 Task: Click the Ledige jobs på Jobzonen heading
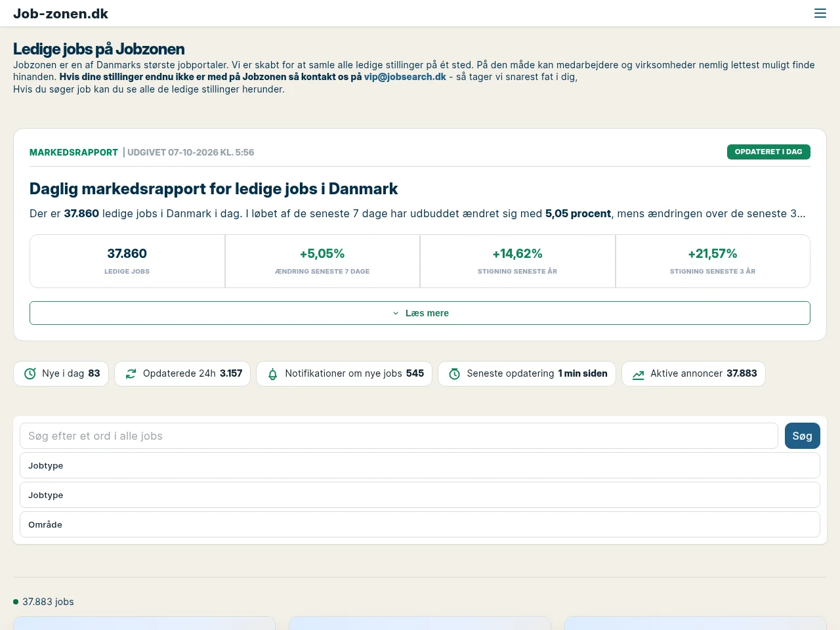[99, 49]
